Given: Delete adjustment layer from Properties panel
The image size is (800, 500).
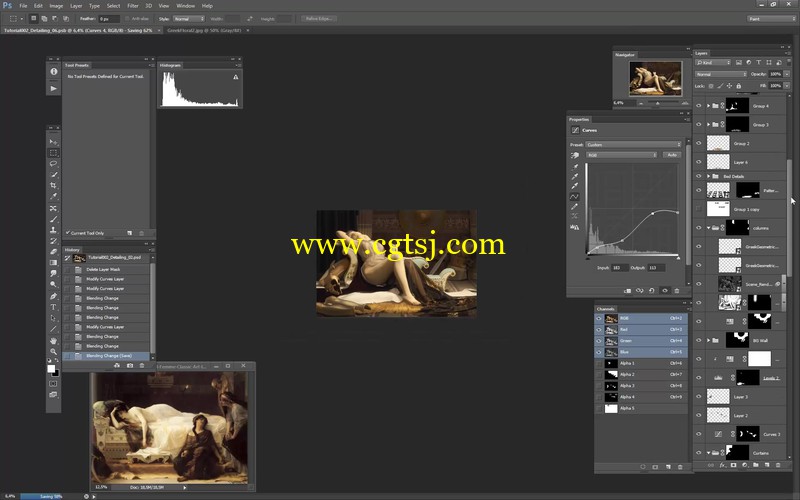Looking at the screenshot, I should (x=677, y=291).
